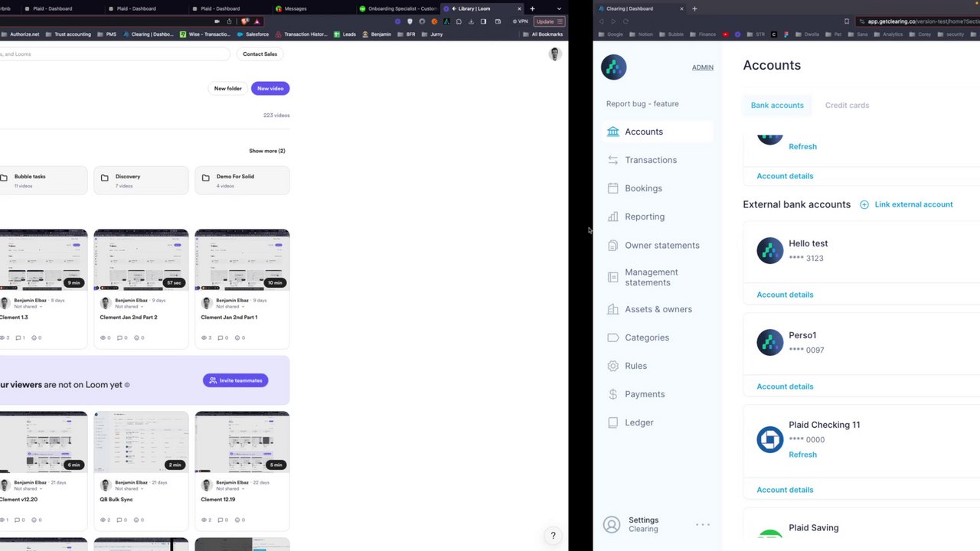Viewport: 980px width, 551px height.
Task: Open a new tab in the Clearing window
Action: pos(694,8)
